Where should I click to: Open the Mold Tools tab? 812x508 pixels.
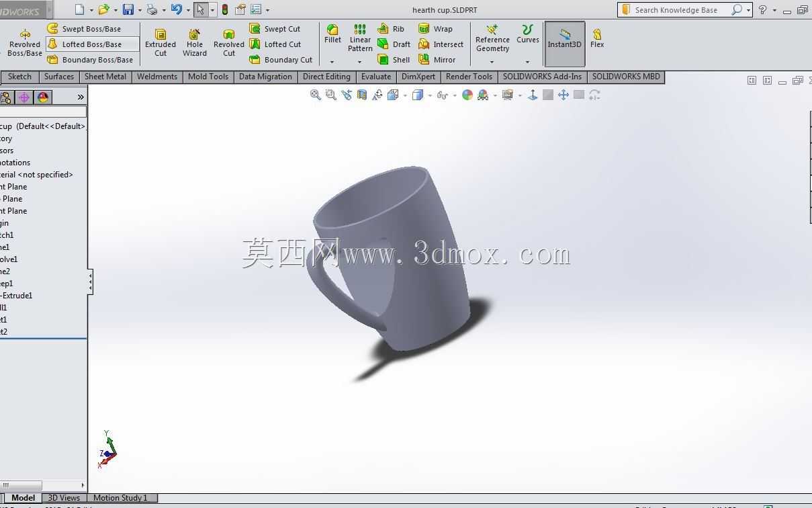click(x=208, y=77)
